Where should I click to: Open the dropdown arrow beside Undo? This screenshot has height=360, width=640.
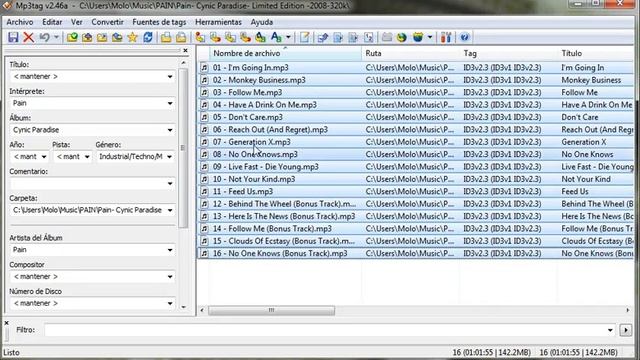coord(56,38)
